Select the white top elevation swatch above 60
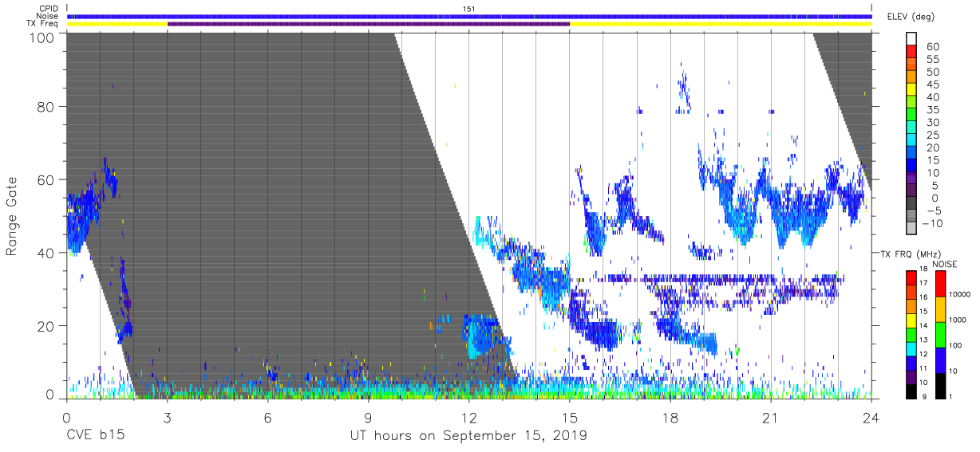 tap(911, 38)
